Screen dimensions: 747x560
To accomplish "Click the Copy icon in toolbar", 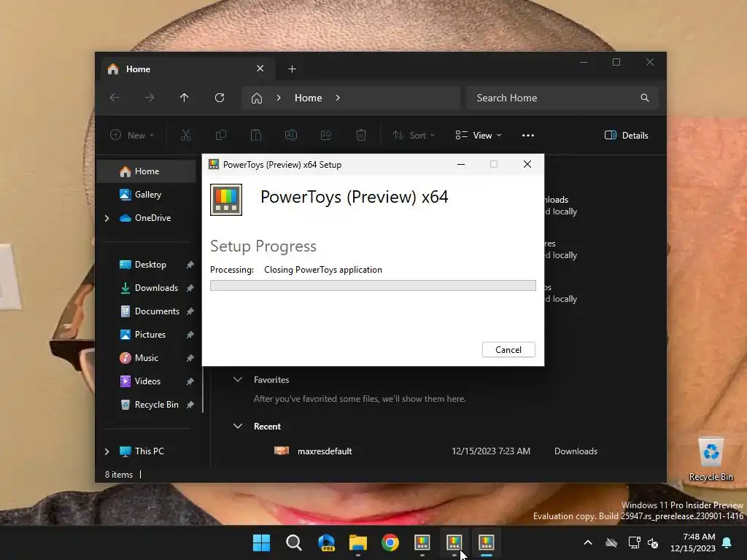I will (221, 135).
